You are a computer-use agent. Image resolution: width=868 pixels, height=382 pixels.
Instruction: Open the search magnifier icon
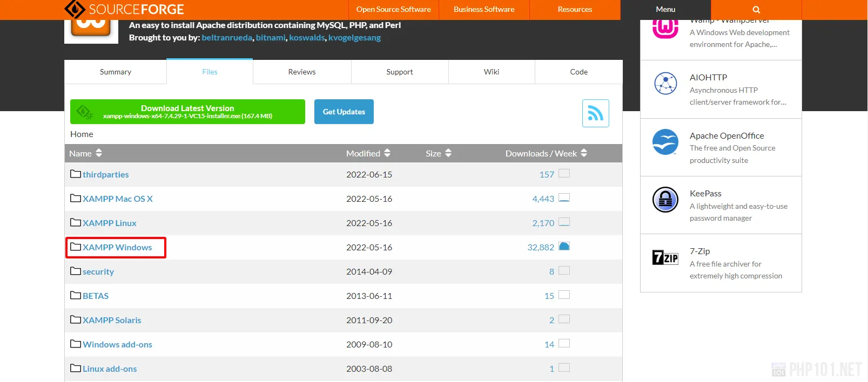pos(756,10)
